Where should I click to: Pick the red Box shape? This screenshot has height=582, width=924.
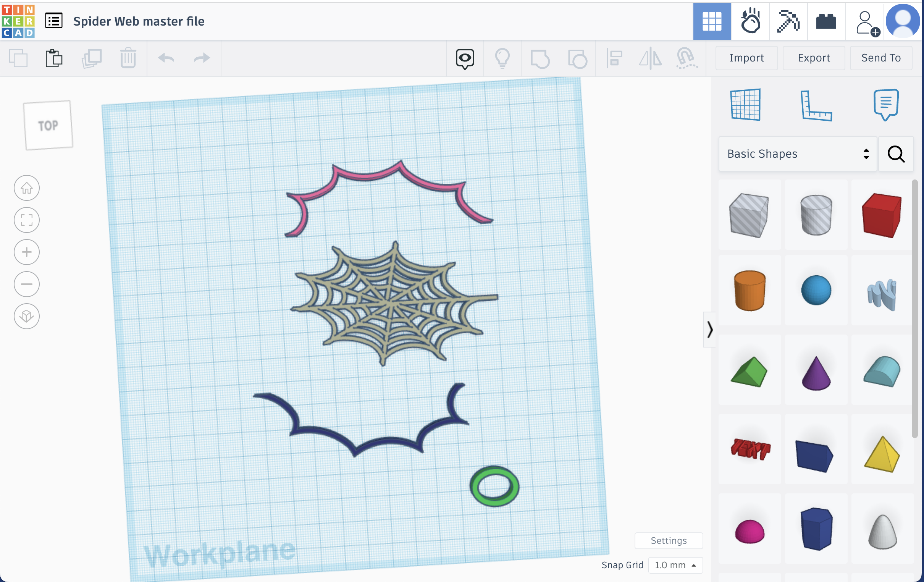click(x=881, y=215)
